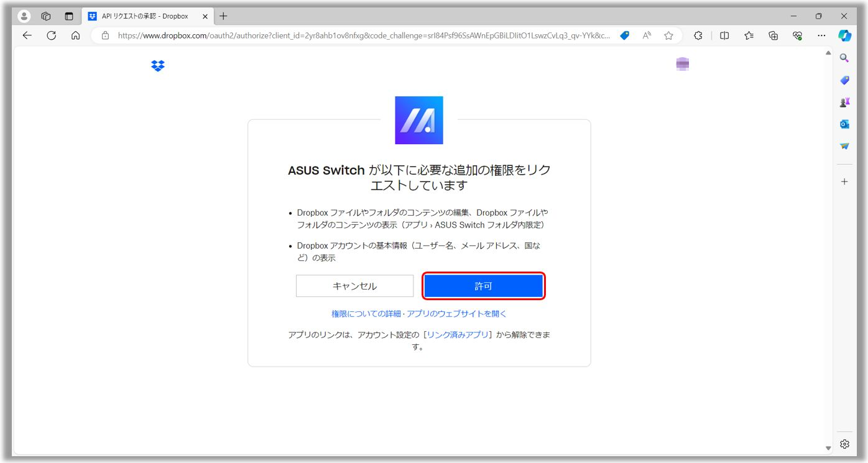Click the page scrollbar down arrow

pos(828,448)
